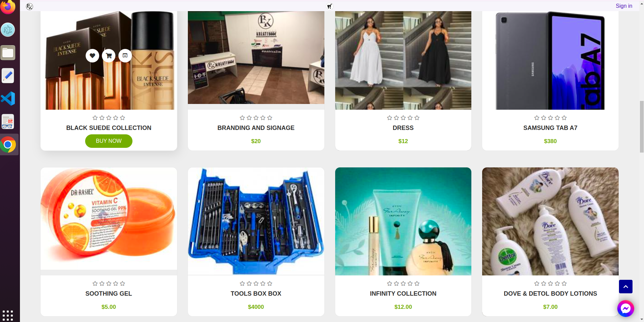644x322 pixels.
Task: Open the Branding and Signage product title
Action: pyautogui.click(x=256, y=128)
